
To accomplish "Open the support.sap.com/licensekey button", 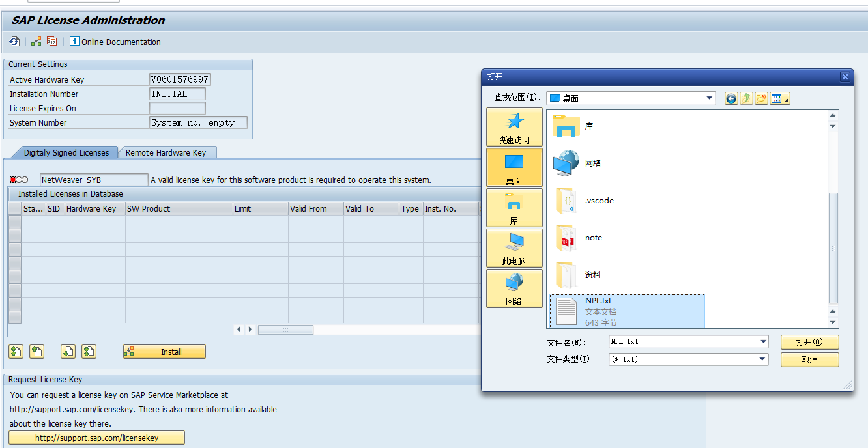I will 97,438.
